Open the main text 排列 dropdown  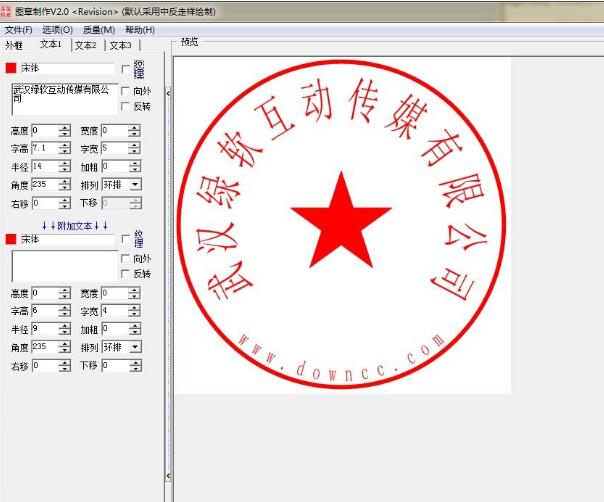pyautogui.click(x=135, y=184)
